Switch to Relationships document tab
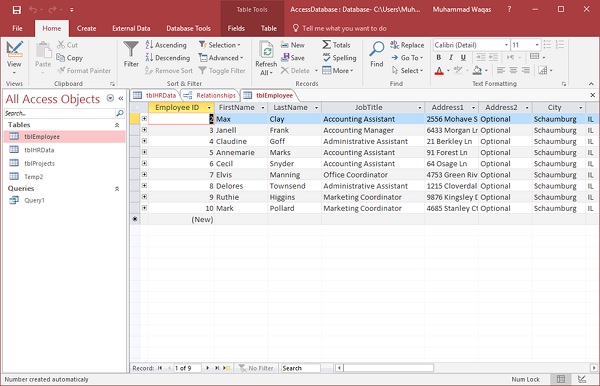The width and height of the screenshot is (600, 386). 210,95
